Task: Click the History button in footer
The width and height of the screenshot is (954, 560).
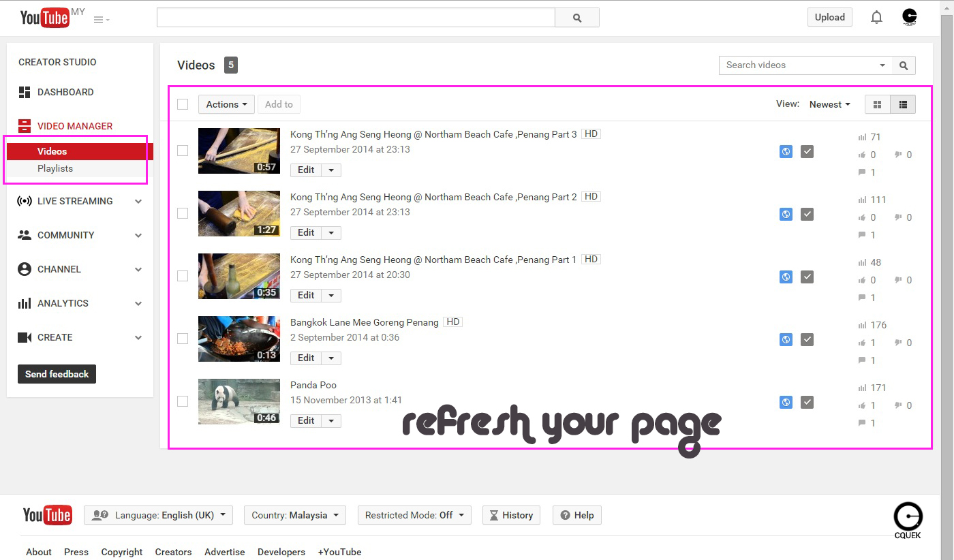Action: pyautogui.click(x=511, y=515)
